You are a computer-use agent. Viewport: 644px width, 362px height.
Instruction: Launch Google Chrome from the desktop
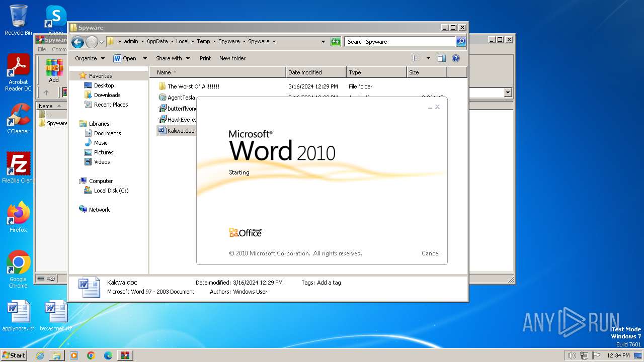(x=18, y=269)
